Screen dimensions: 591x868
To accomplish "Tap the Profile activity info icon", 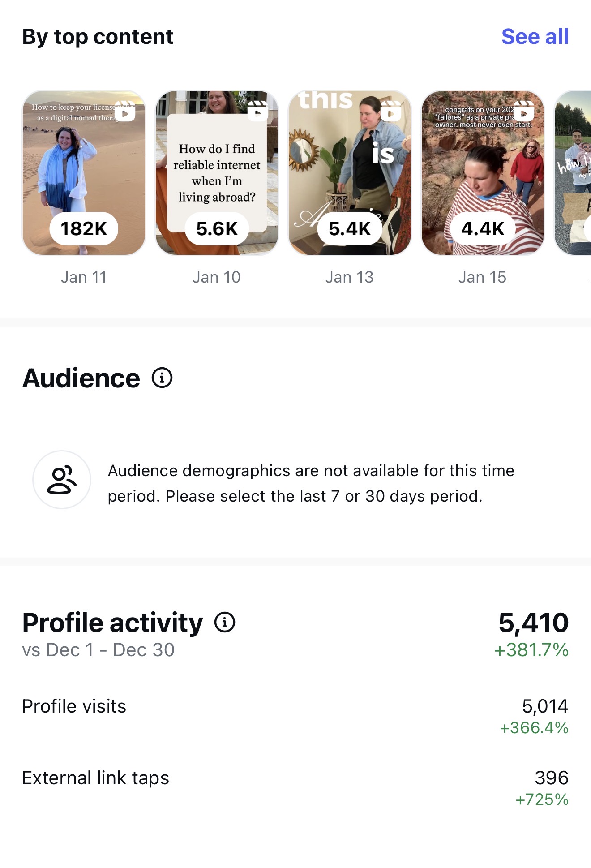I will point(225,622).
